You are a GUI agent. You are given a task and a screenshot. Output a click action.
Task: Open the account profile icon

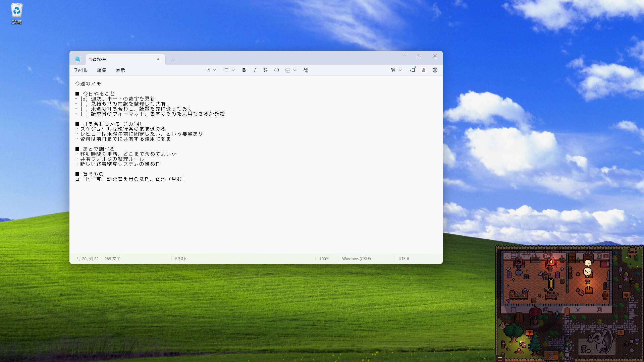pos(424,70)
